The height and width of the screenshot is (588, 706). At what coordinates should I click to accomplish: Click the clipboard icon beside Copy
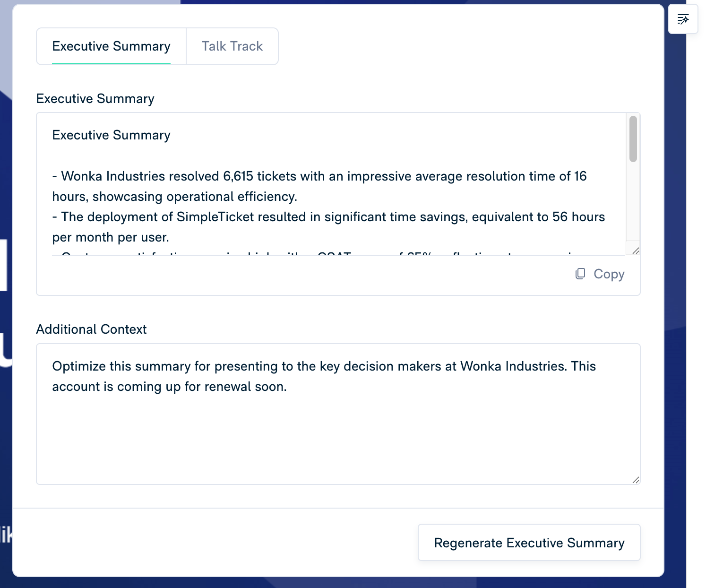pyautogui.click(x=580, y=274)
